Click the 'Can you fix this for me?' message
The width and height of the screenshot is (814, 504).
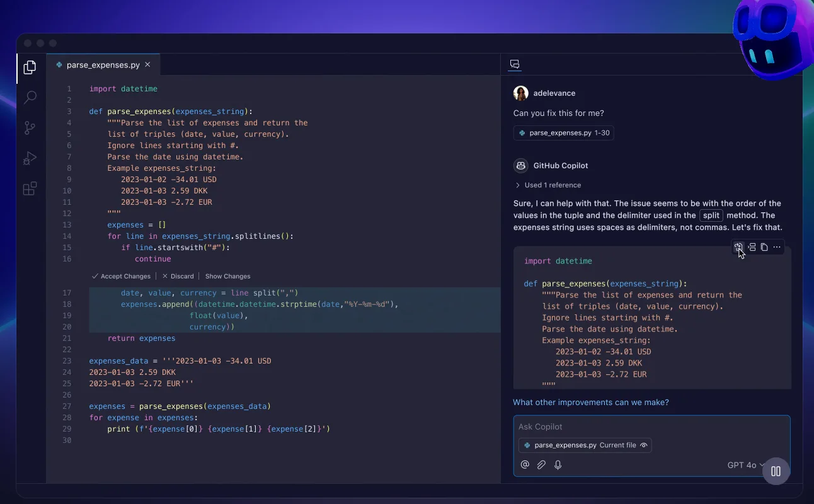point(559,113)
